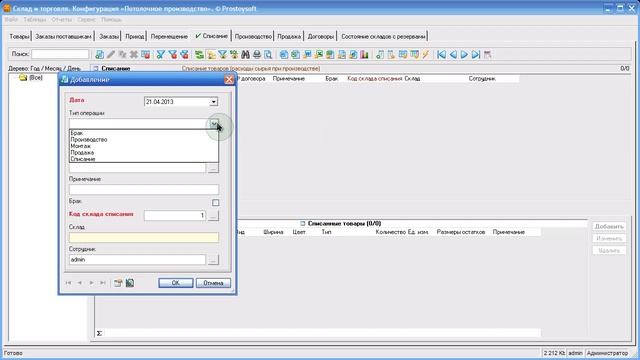Click the Примечание text field
The width and height of the screenshot is (640, 360).
144,189
